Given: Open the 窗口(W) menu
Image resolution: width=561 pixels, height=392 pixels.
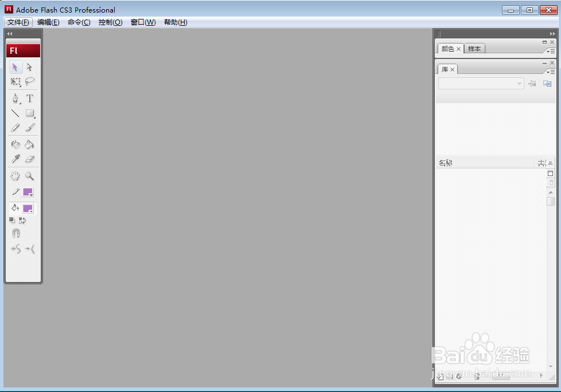Looking at the screenshot, I should pyautogui.click(x=143, y=22).
